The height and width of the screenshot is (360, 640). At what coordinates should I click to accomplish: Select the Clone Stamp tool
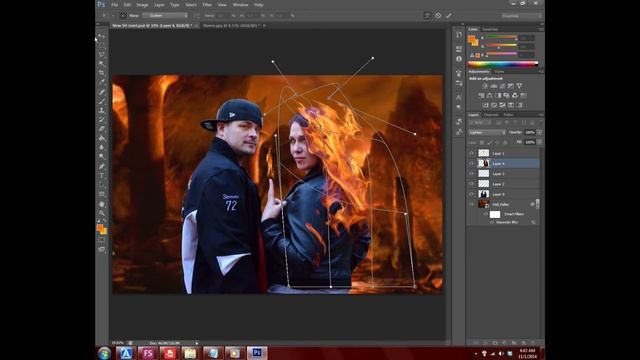point(102,110)
